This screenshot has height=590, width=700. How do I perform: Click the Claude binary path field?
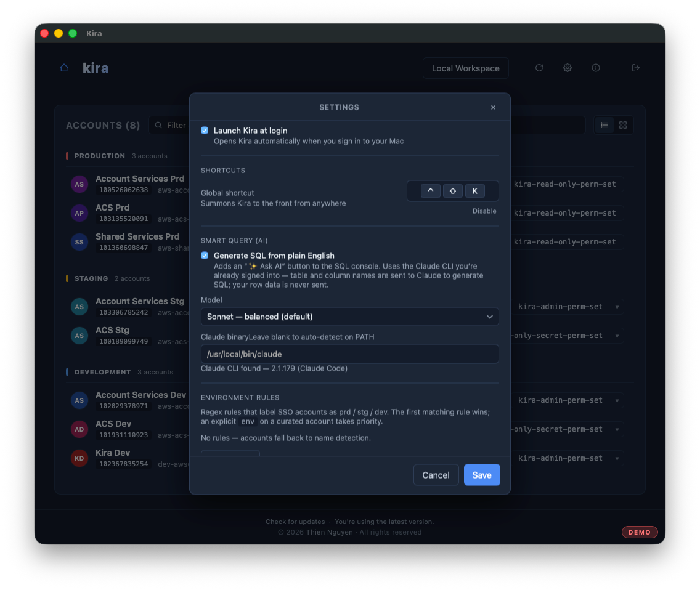click(x=349, y=354)
